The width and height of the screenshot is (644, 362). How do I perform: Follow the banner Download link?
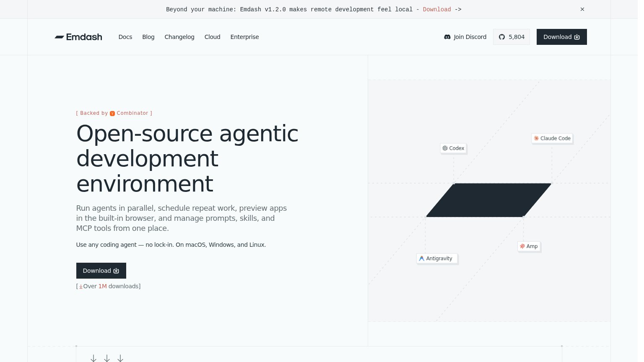(x=437, y=9)
